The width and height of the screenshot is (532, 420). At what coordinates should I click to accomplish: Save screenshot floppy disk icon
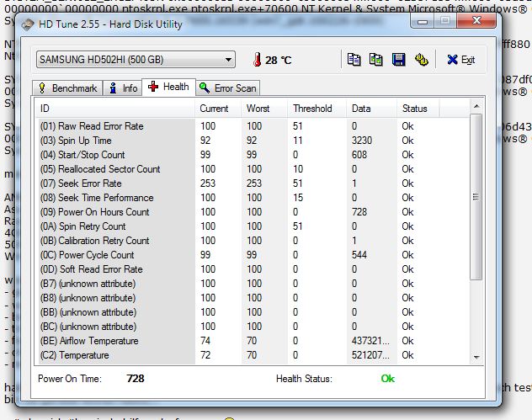(x=399, y=60)
